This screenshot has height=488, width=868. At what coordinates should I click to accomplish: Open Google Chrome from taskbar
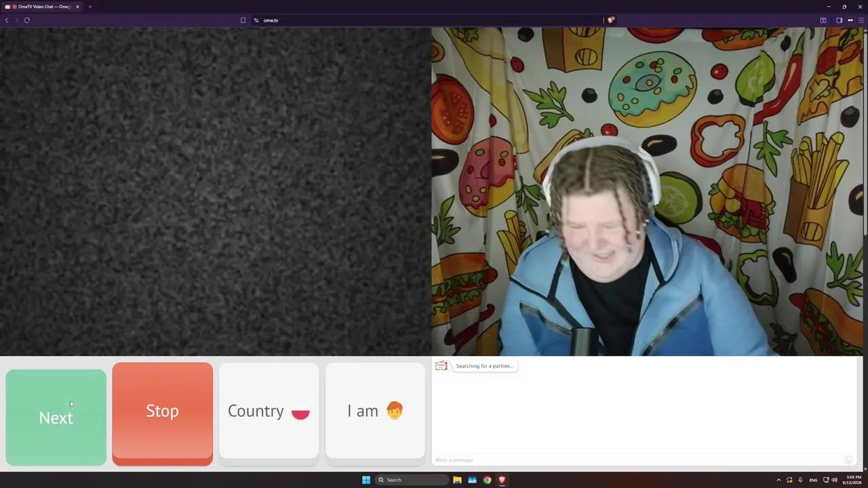pyautogui.click(x=487, y=480)
